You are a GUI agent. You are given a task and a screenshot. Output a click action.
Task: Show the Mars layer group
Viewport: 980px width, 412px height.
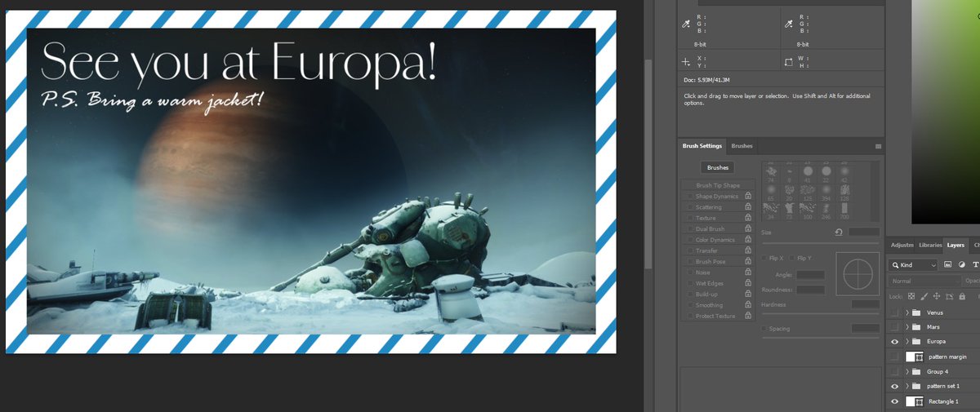coord(895,326)
